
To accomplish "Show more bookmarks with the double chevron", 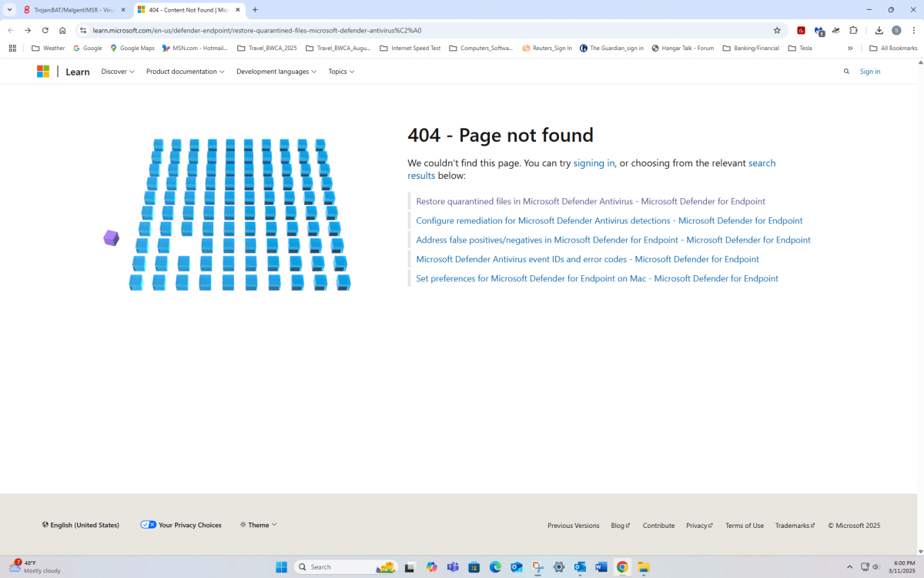I will (x=850, y=48).
